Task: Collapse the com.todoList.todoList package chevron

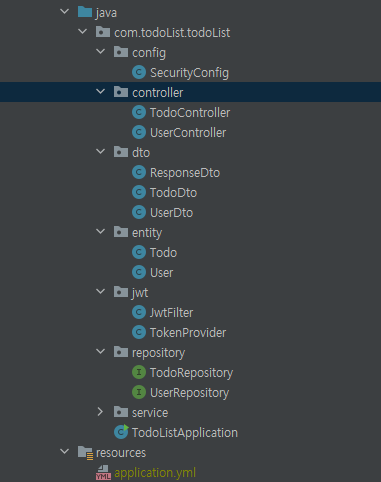Action: pos(82,32)
